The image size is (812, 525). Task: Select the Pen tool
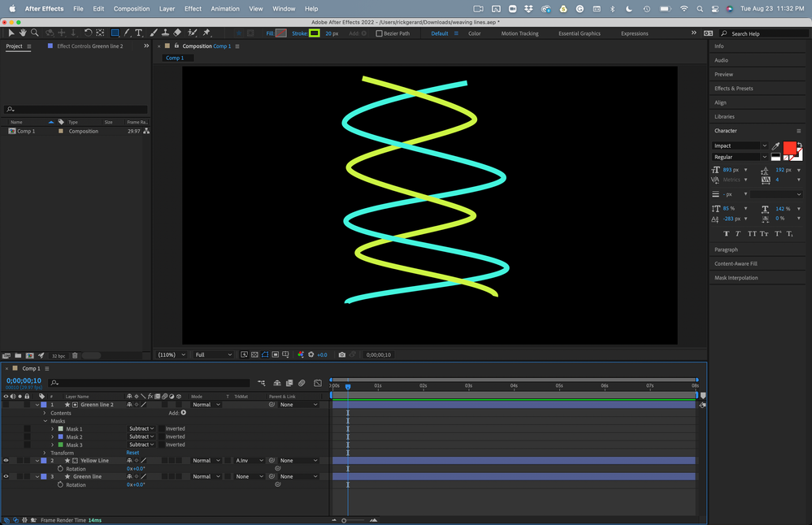pos(128,33)
